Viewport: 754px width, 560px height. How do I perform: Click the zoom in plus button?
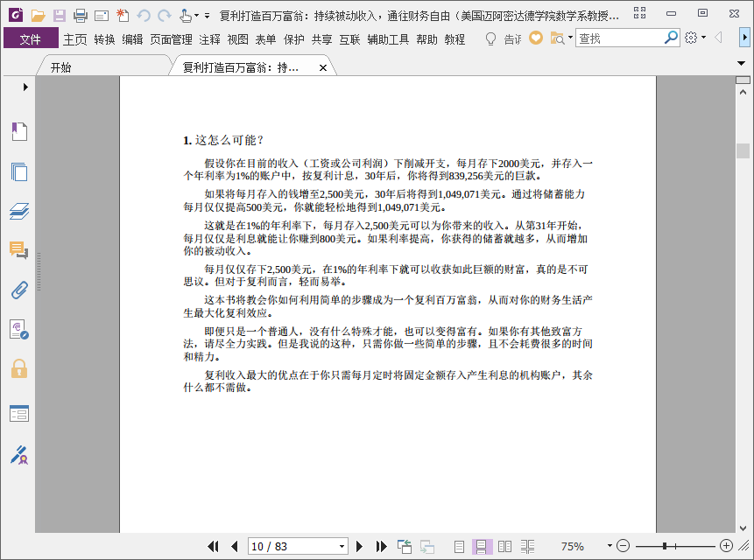(726, 546)
